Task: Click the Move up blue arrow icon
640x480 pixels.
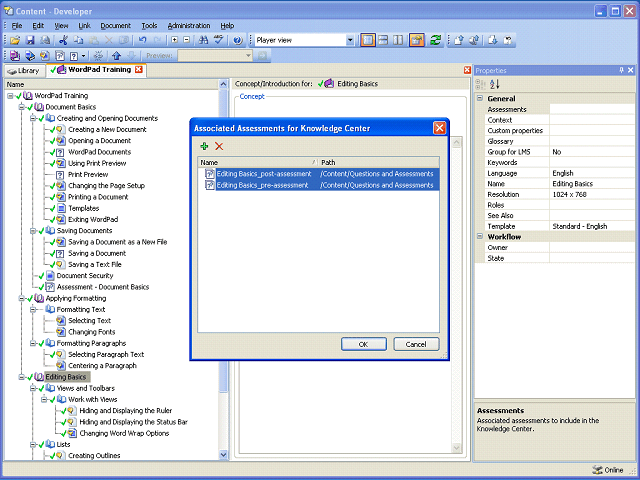Action: click(116, 56)
